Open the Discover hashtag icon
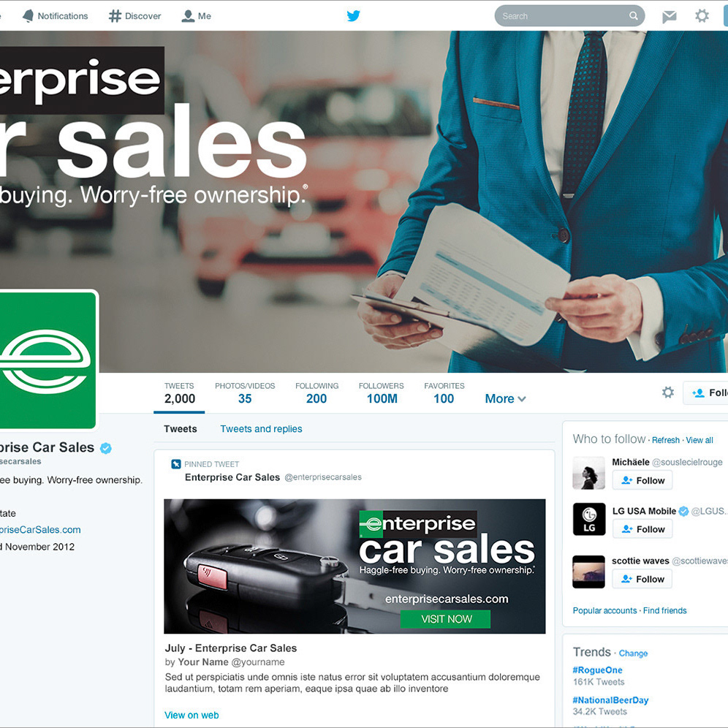728x728 pixels. [x=115, y=16]
